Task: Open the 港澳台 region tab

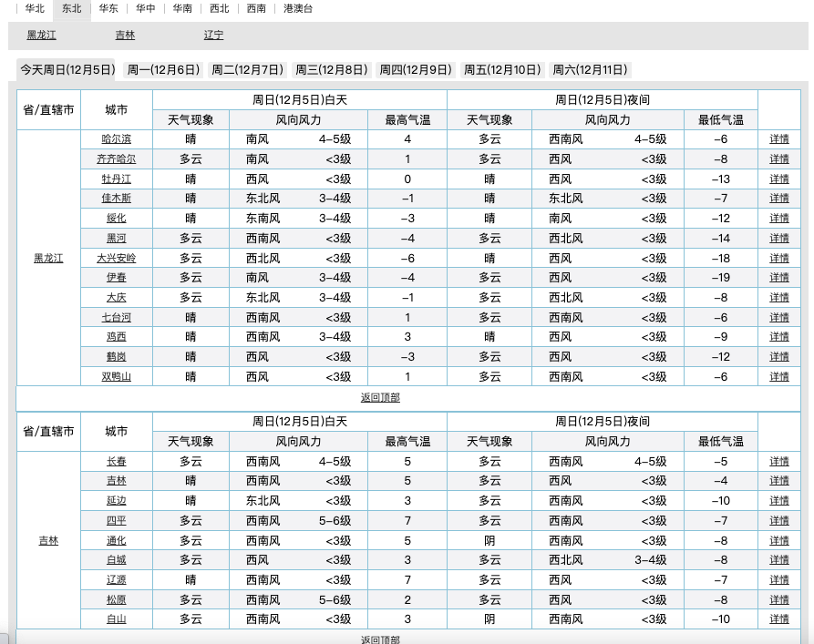Action: click(298, 9)
